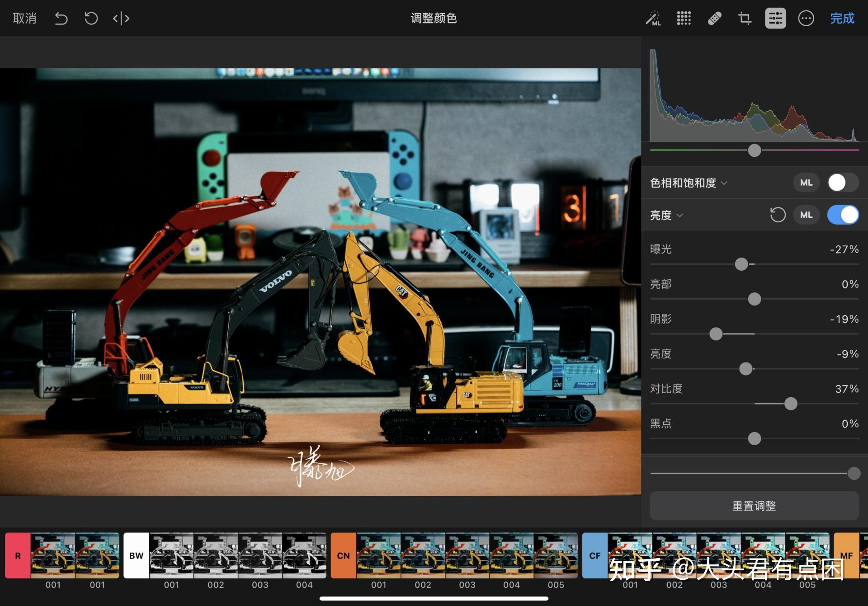This screenshot has height=606, width=868.
Task: Enable the 色相和饱和度 switch
Action: click(843, 183)
